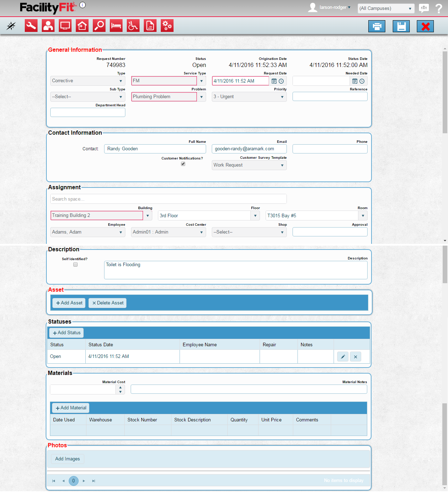Click the red wrench work order icon
The image size is (448, 493).
(x=31, y=26)
